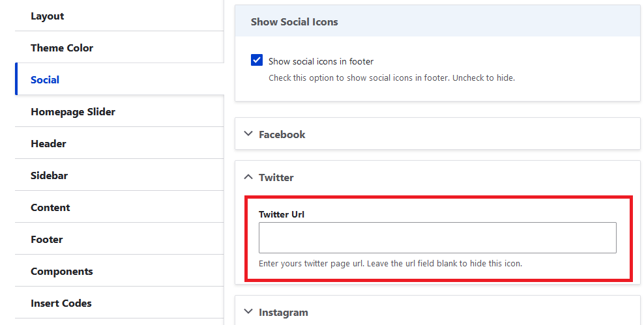Click the Twitter Url field label
Viewport: 644px width, 325px height.
pos(282,214)
